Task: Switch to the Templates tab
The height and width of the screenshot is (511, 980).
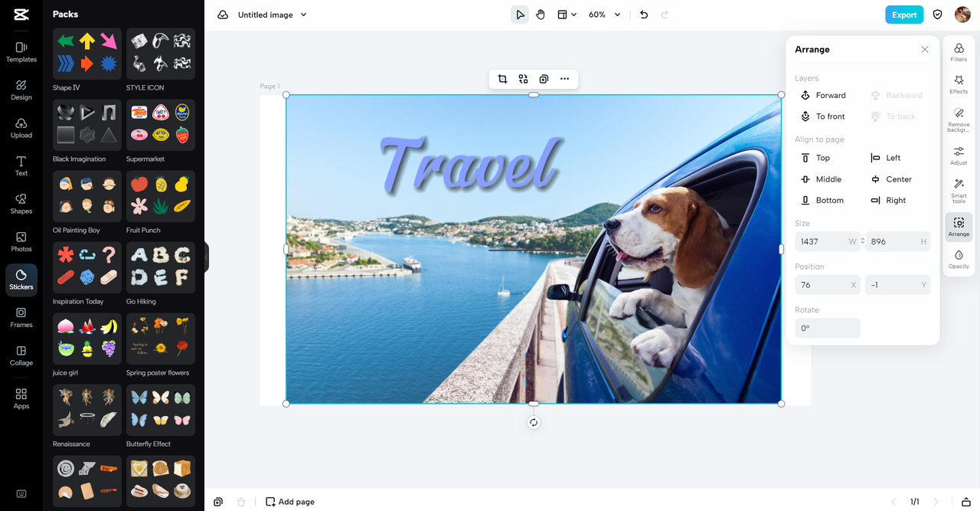Action: (x=21, y=51)
